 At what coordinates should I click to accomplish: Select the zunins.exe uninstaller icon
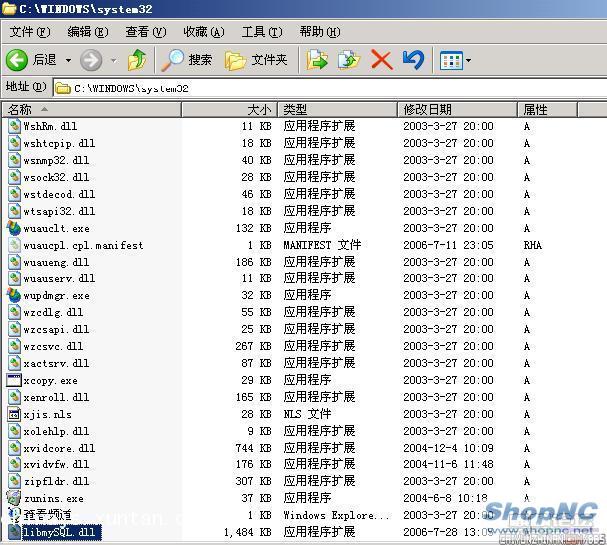coord(14,499)
